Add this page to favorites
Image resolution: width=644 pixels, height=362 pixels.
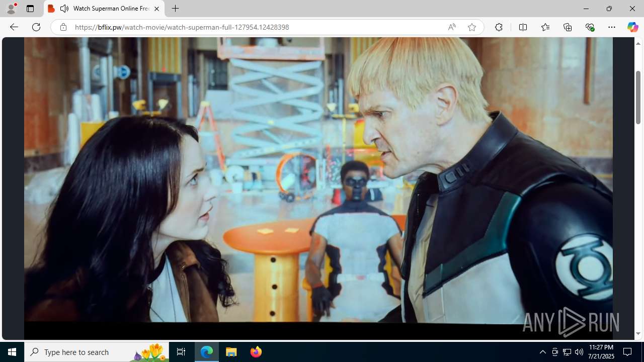471,27
